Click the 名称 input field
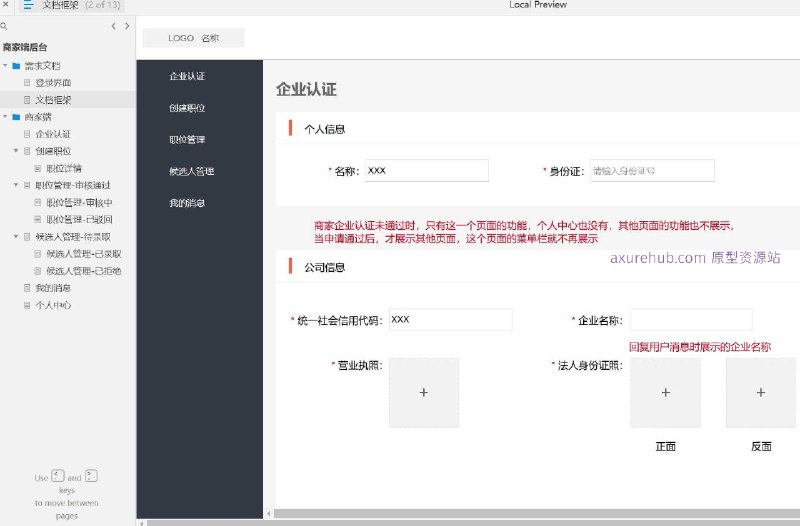This screenshot has width=800, height=526. (427, 170)
